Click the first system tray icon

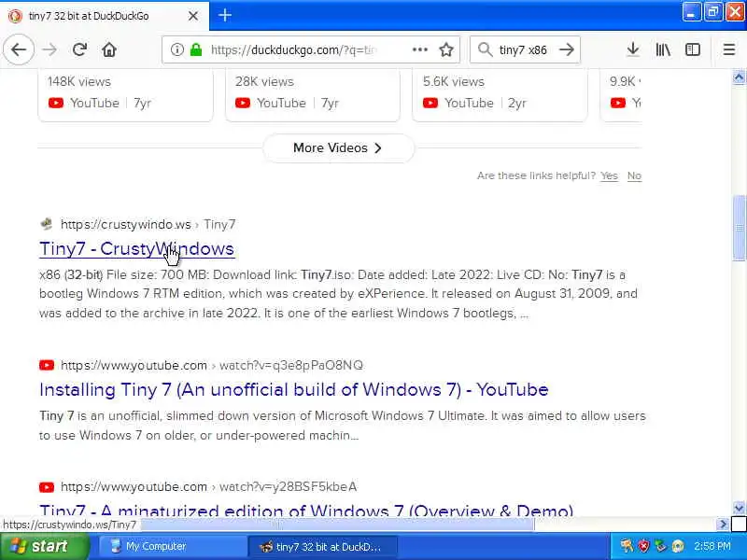point(627,546)
